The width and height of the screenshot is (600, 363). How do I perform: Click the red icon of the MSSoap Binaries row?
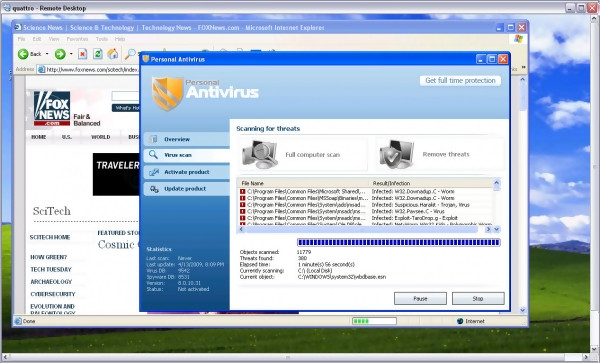pos(243,198)
